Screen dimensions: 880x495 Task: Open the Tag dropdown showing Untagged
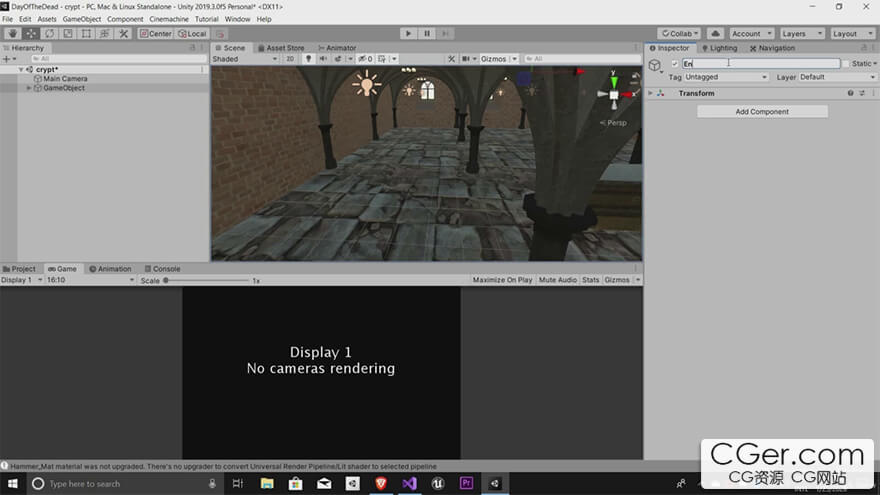pos(726,77)
